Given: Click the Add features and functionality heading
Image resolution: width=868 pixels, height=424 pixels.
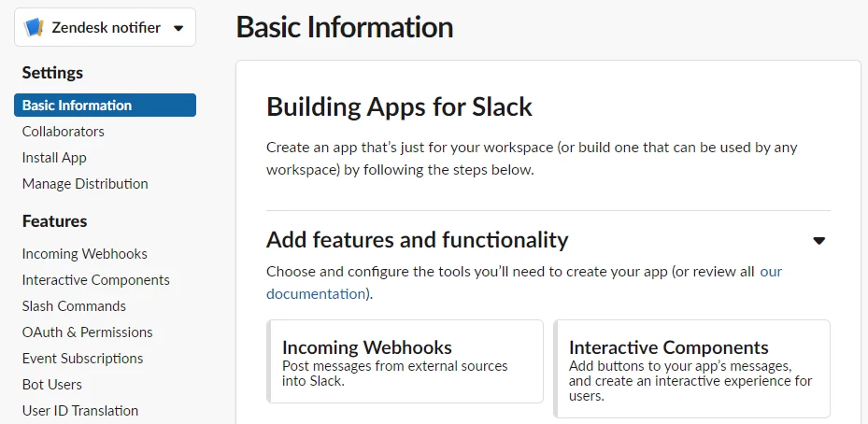Looking at the screenshot, I should 418,240.
